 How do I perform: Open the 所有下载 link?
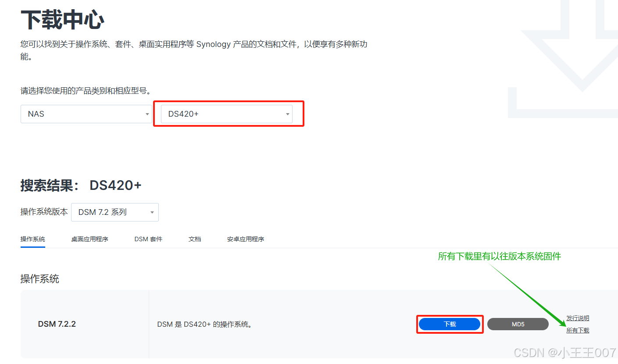tap(578, 330)
